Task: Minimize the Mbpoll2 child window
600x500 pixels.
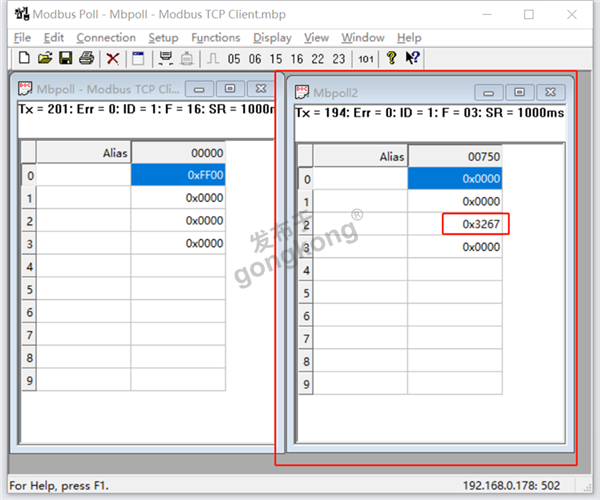Action: pos(489,93)
